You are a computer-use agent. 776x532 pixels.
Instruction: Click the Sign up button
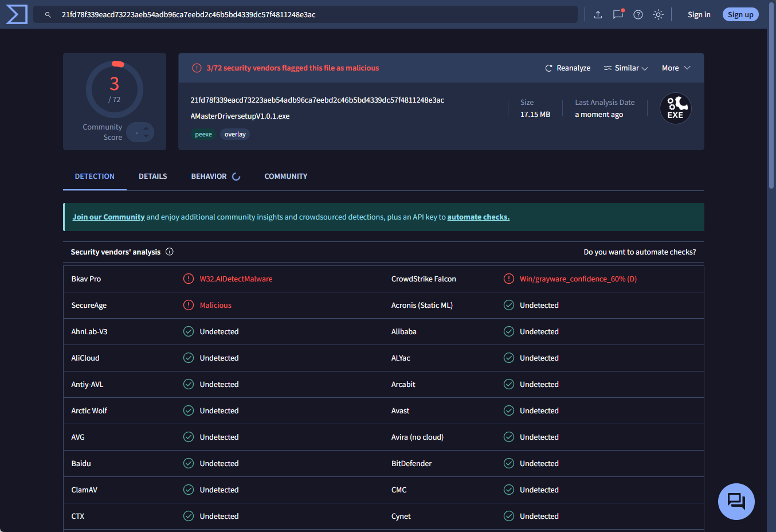click(x=740, y=15)
